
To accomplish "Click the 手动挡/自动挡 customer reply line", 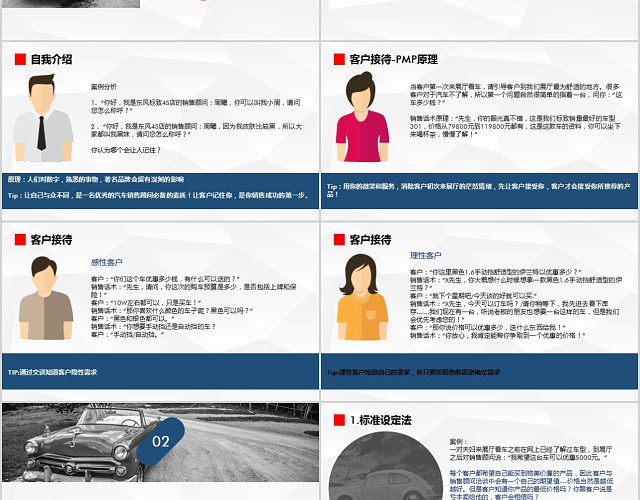I will [x=127, y=335].
